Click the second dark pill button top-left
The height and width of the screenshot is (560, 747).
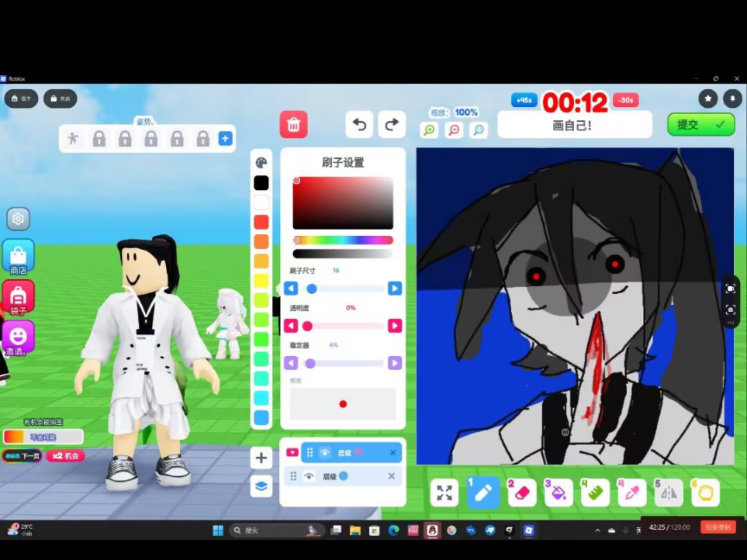pos(60,99)
